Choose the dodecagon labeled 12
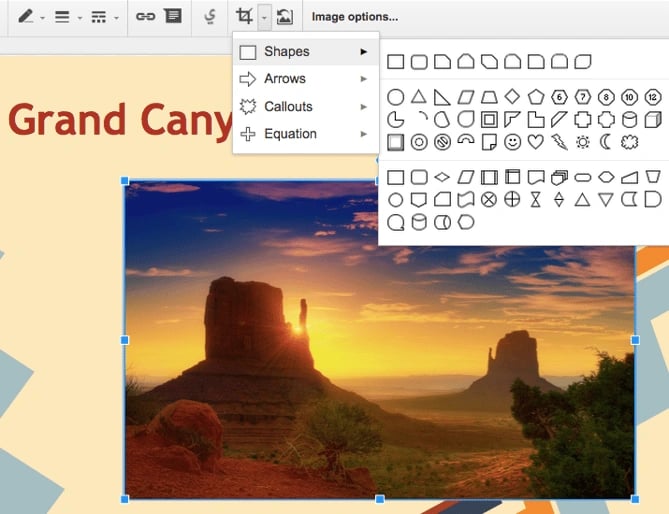Image resolution: width=669 pixels, height=514 pixels. click(652, 97)
